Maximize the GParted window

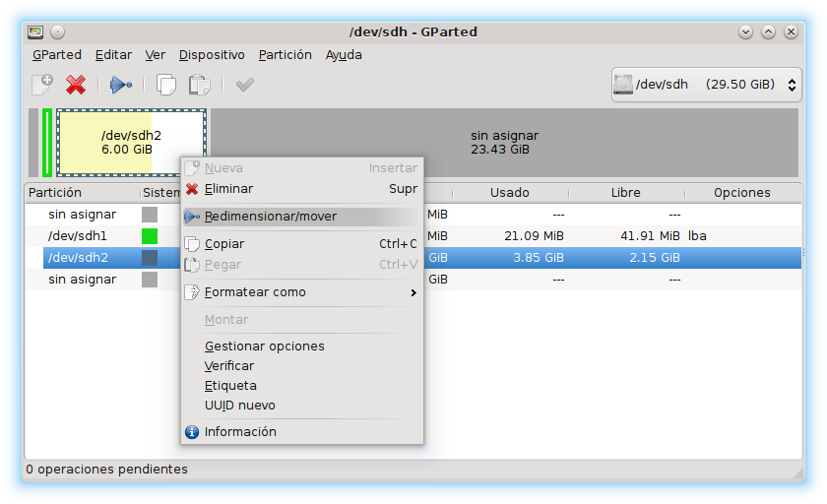[769, 32]
